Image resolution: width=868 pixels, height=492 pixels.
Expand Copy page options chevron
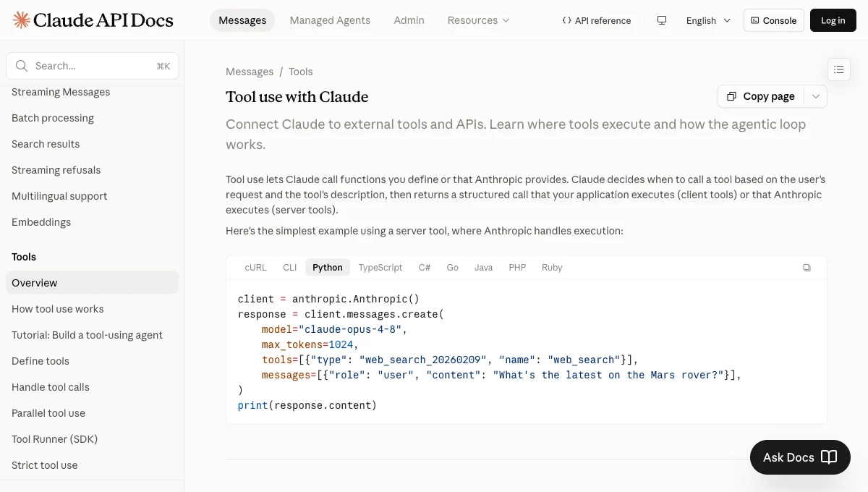(x=816, y=96)
